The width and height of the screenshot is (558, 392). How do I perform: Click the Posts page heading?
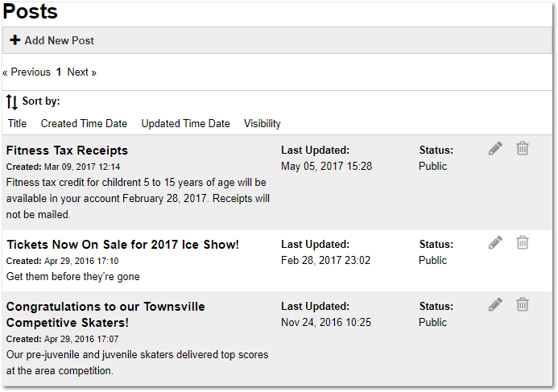[x=31, y=12]
